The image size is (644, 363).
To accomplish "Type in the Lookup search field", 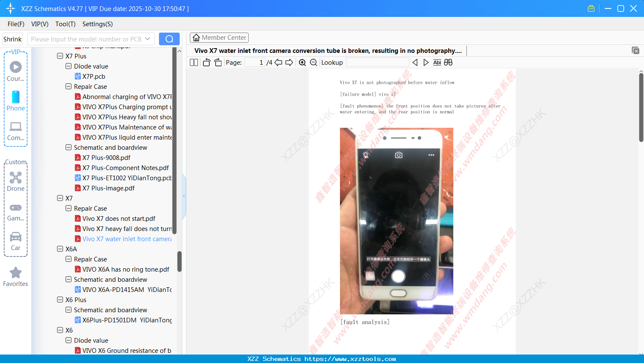I will (x=377, y=62).
